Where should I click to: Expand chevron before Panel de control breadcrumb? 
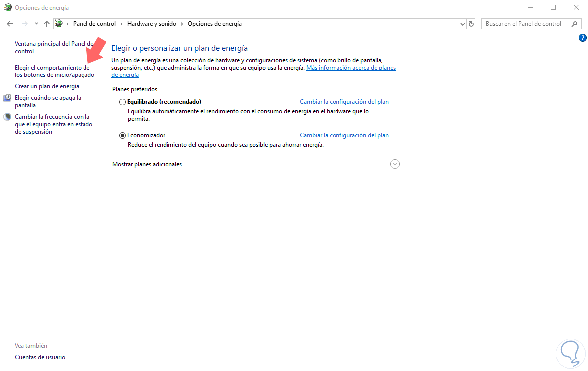[68, 24]
